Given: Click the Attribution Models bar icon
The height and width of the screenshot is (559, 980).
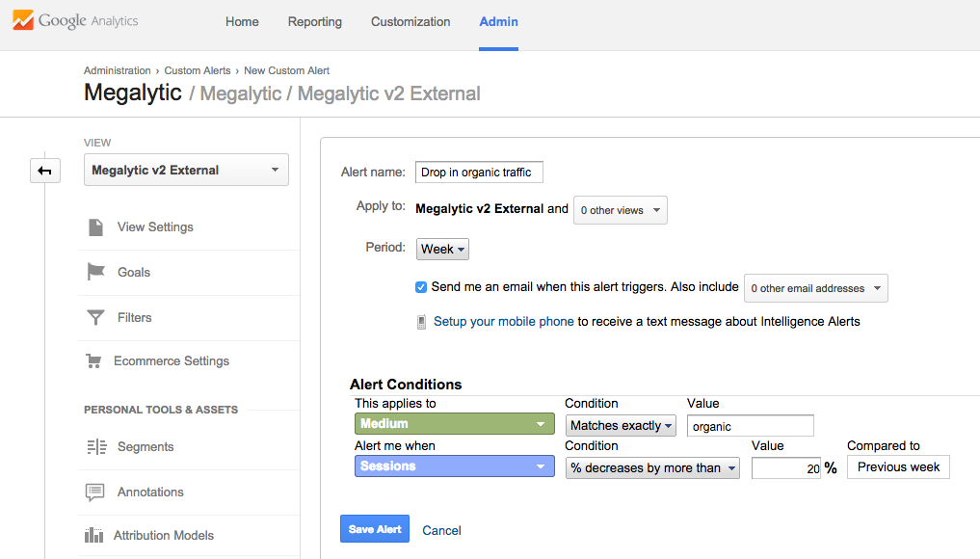Looking at the screenshot, I should pos(93,536).
